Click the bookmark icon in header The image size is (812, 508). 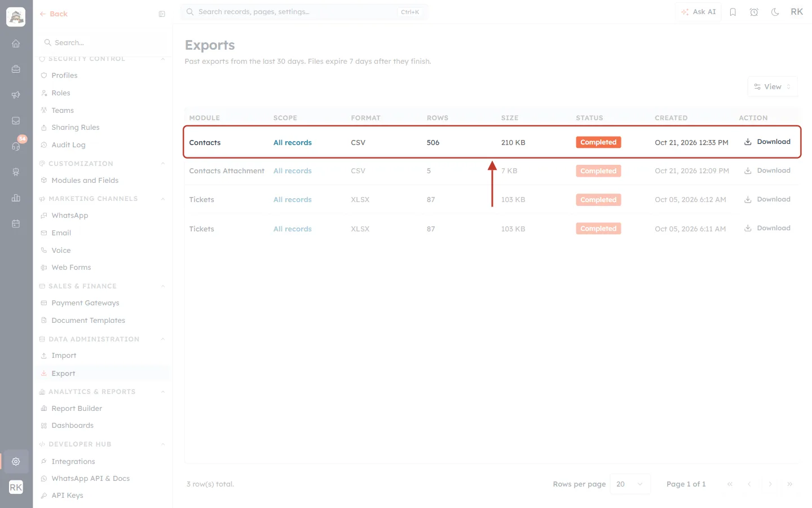click(x=733, y=12)
